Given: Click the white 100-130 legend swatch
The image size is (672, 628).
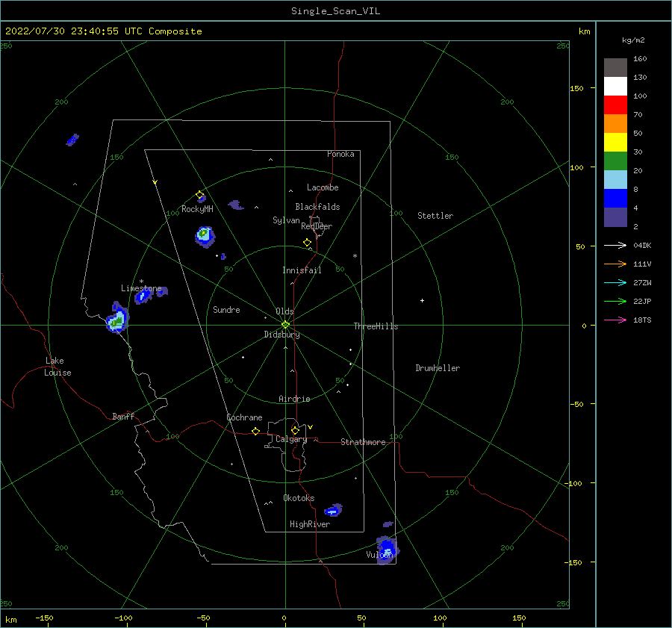Looking at the screenshot, I should click(615, 86).
